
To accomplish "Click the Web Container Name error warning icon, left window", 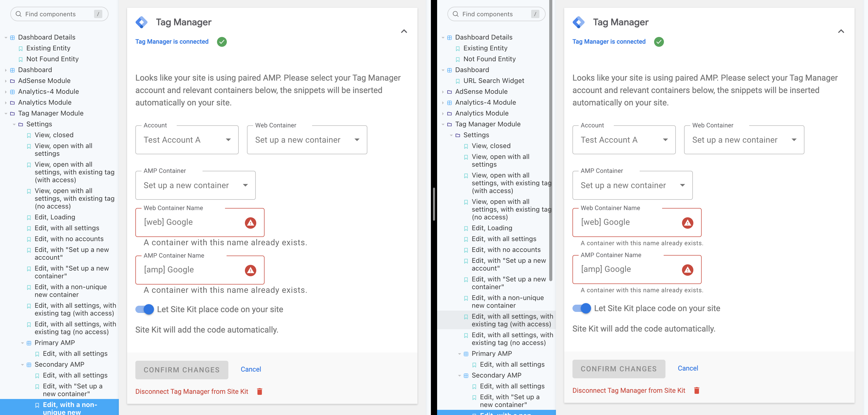I will pos(250,223).
